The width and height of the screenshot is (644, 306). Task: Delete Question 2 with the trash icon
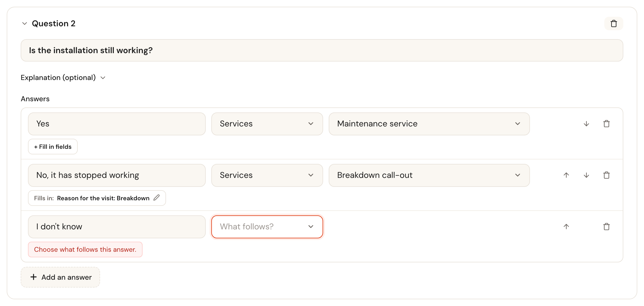tap(614, 23)
